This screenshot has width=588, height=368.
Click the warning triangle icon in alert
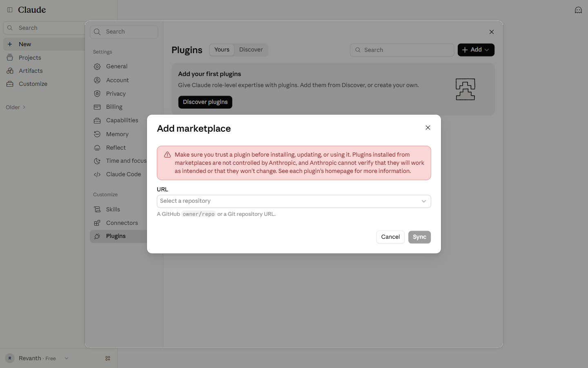(x=167, y=155)
